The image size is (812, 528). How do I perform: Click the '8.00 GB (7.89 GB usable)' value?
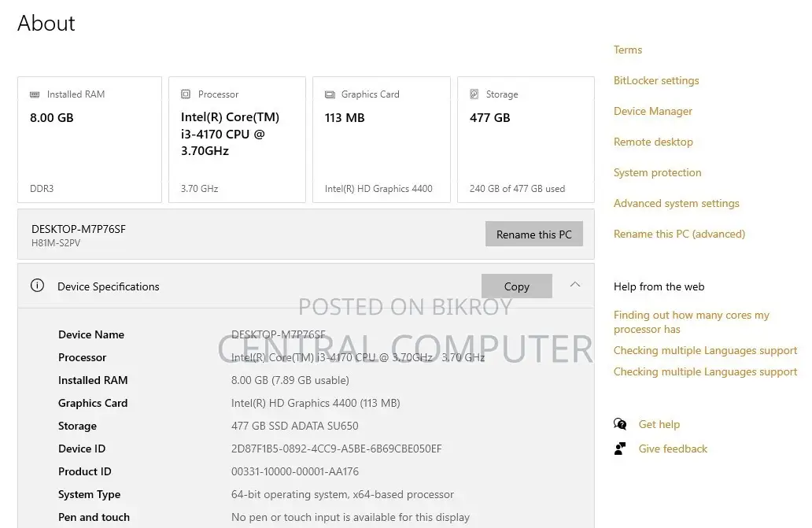click(x=290, y=381)
